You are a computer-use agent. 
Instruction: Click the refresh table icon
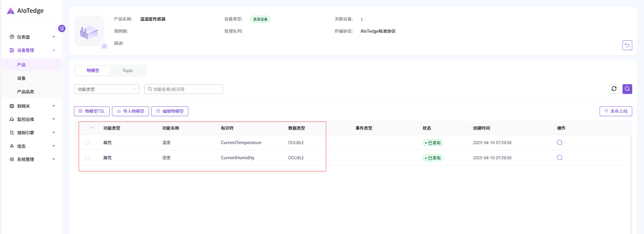[614, 89]
